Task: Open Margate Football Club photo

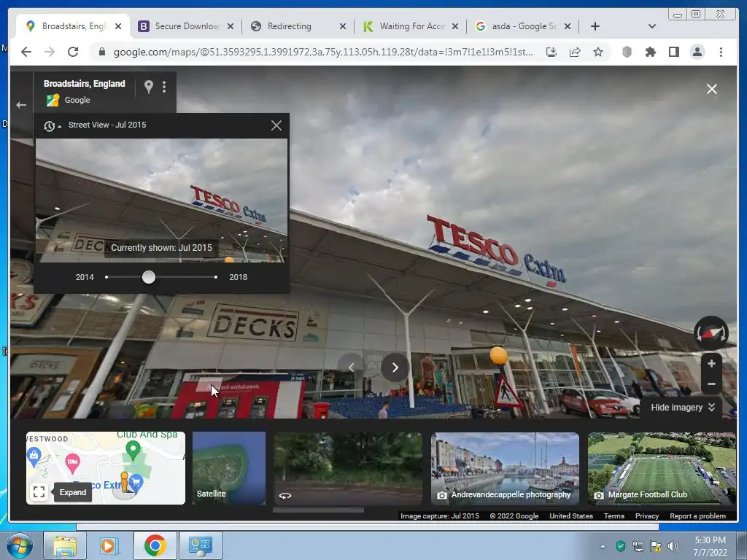Action: click(662, 468)
